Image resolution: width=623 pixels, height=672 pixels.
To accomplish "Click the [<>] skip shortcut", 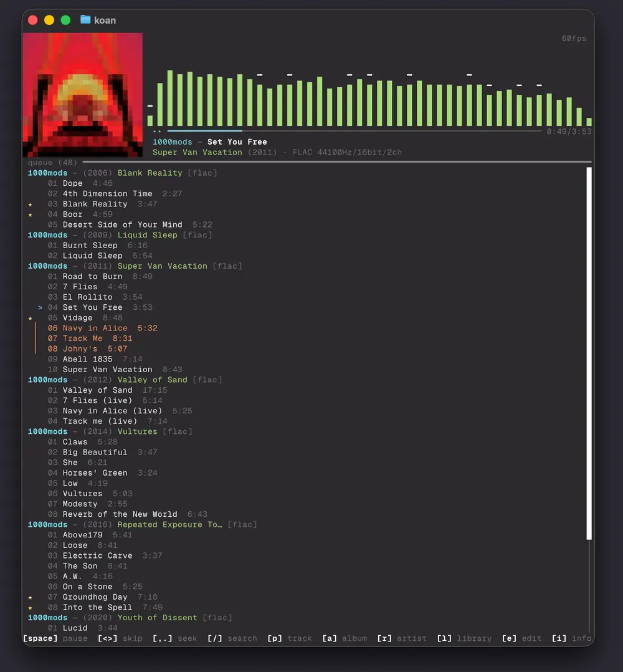I will click(x=120, y=638).
